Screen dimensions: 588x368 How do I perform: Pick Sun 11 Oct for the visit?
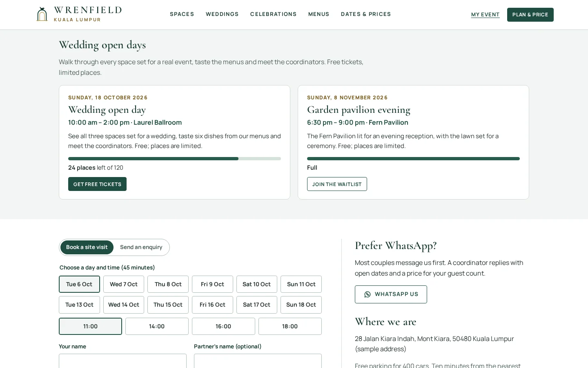tap(301, 284)
